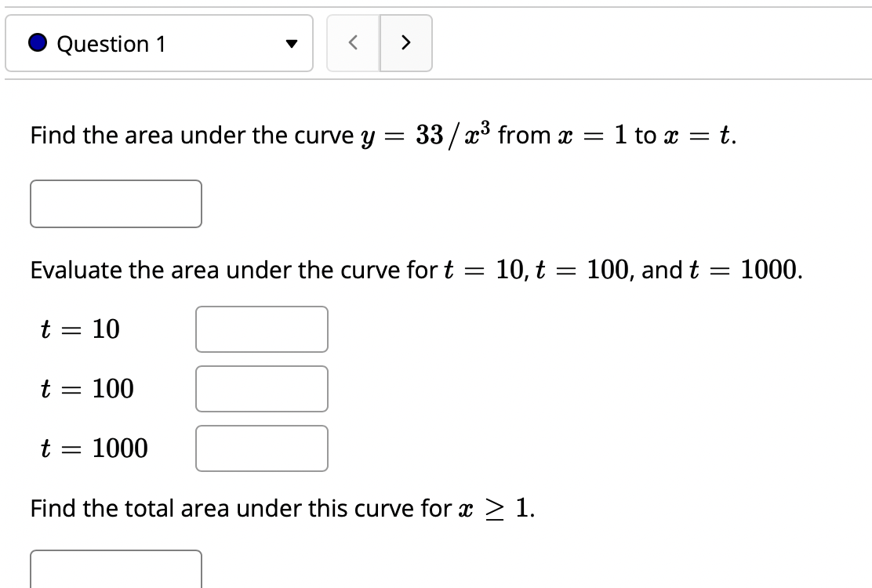Select the t = 10 label
Image resolution: width=872 pixels, height=588 pixels.
[x=78, y=329]
